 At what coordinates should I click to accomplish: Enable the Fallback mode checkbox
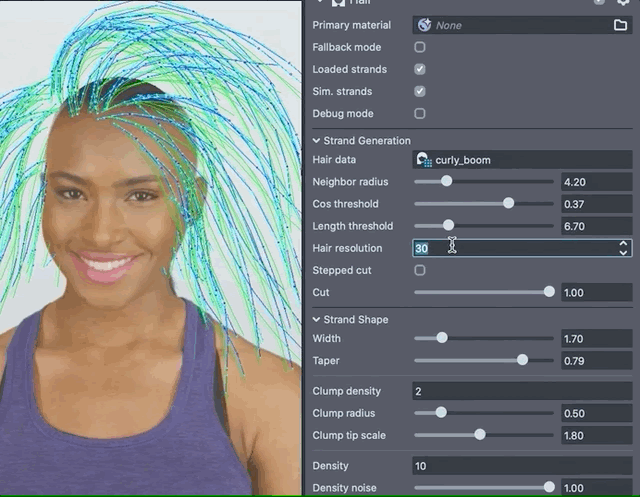tap(420, 47)
